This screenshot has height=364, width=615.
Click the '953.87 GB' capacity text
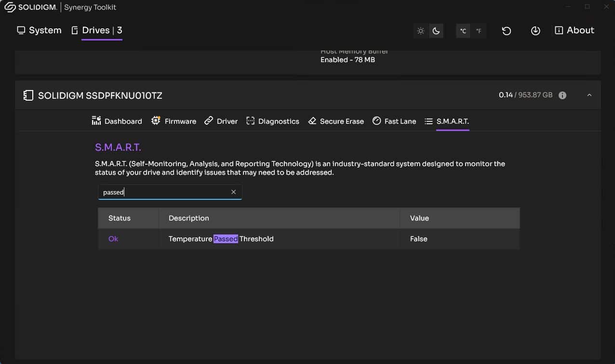535,95
